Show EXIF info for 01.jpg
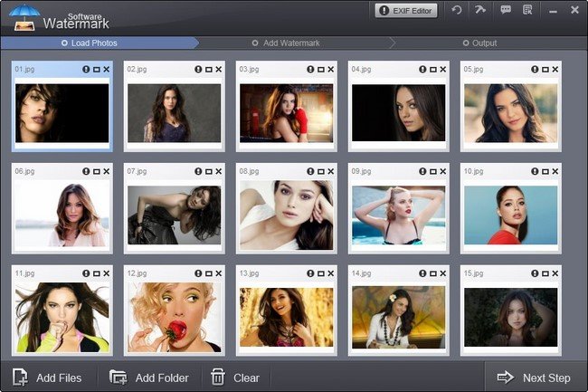 [86, 70]
